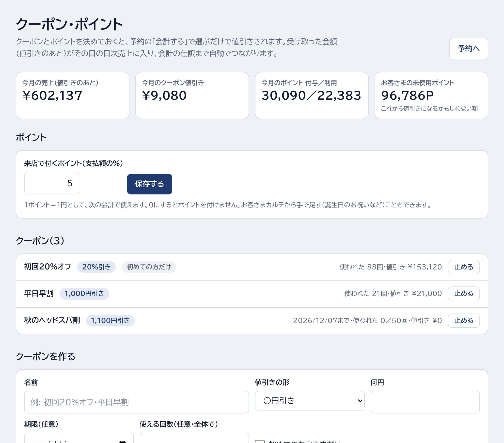Click usage text 使われた 21回・値引き ¥21,000
This screenshot has height=443, width=504.
point(393,294)
